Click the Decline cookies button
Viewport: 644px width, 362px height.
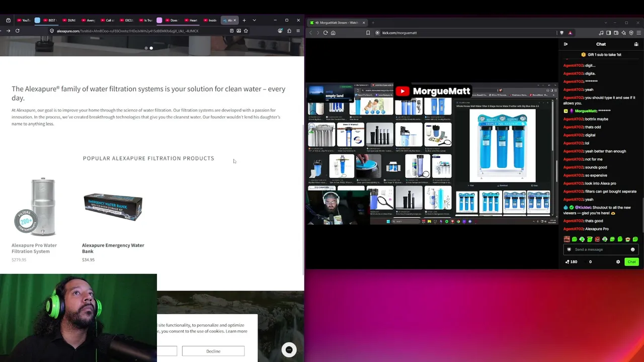[213, 351]
